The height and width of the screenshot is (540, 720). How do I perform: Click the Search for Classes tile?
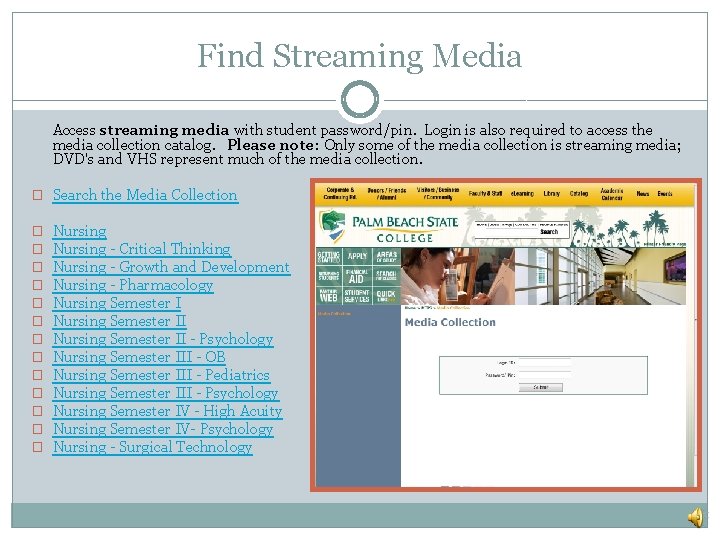386,276
